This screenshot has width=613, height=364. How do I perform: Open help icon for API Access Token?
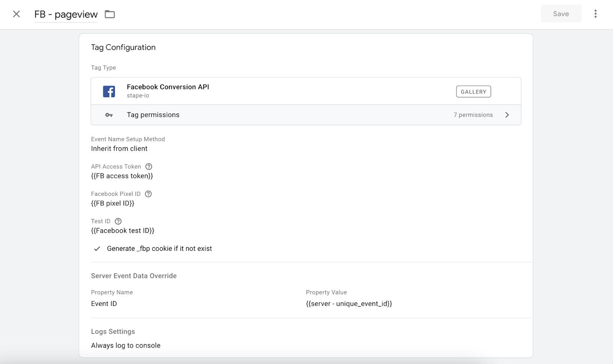(x=149, y=166)
